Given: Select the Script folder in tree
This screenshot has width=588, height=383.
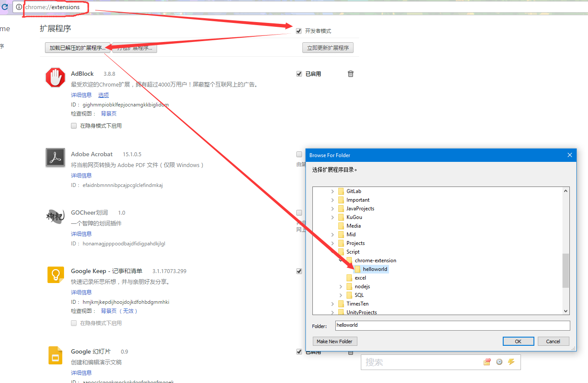Looking at the screenshot, I should pos(353,252).
